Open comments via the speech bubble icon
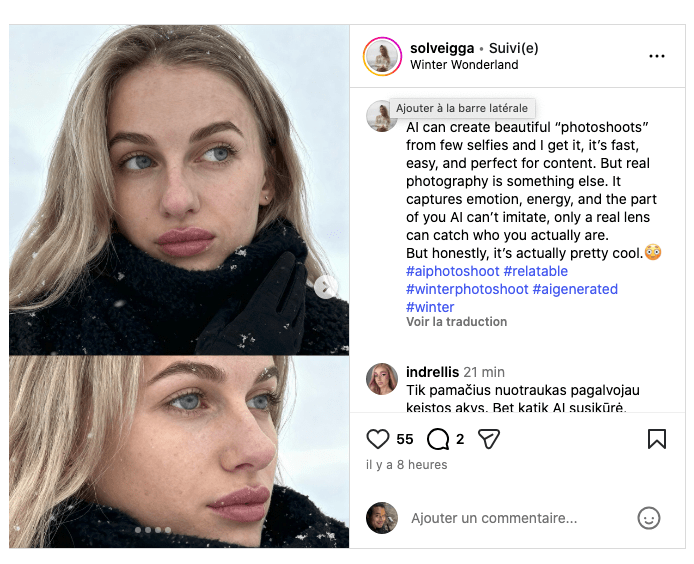The image size is (694, 564). [x=437, y=439]
